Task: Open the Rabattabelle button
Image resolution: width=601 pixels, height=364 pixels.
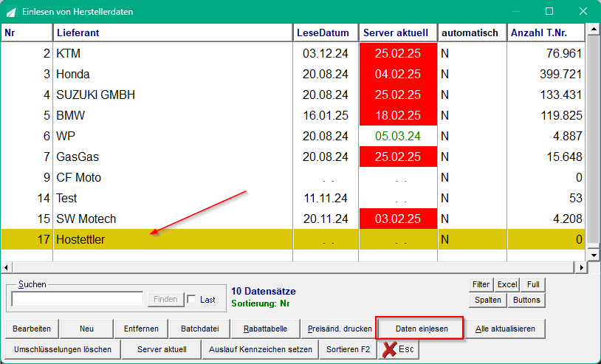Action: (x=265, y=329)
